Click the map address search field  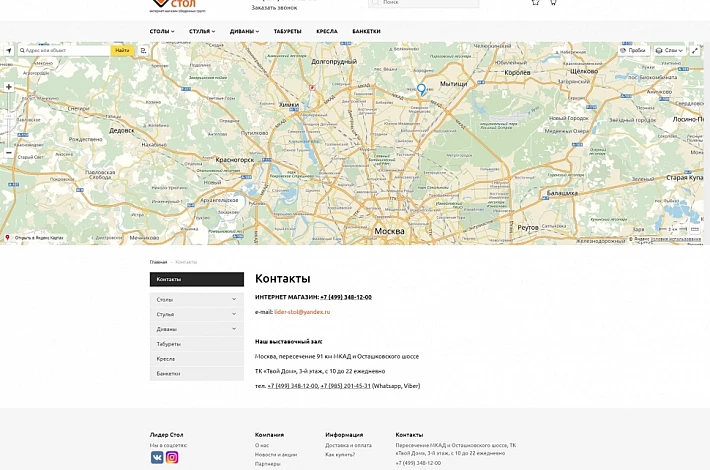64,51
